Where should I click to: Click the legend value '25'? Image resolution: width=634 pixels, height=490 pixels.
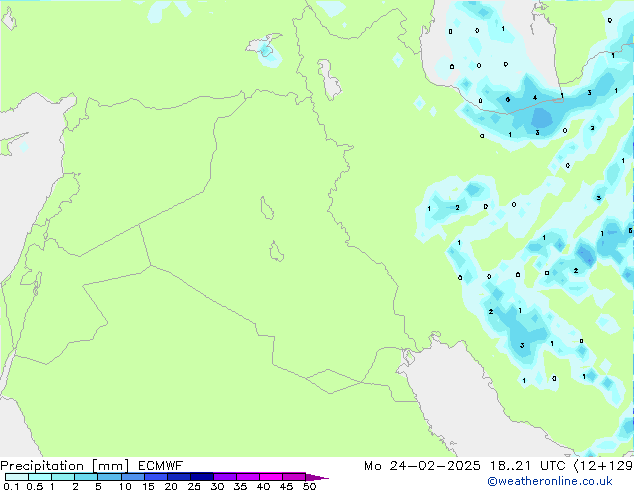194,486
